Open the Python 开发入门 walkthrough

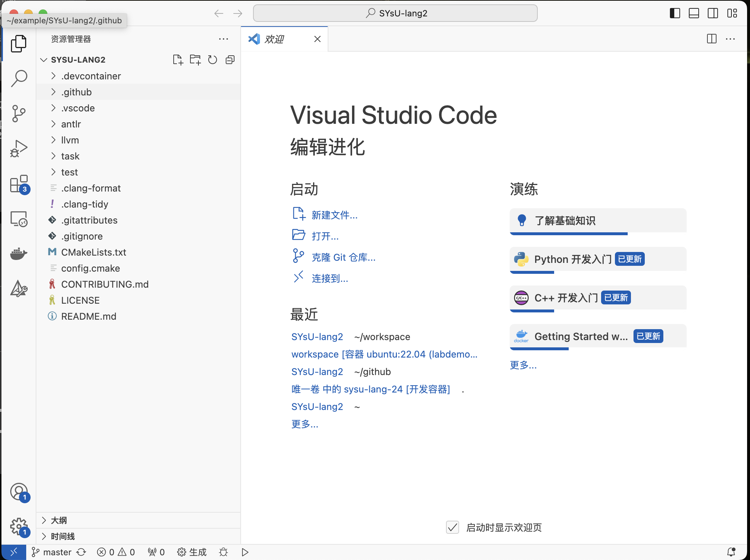[x=573, y=259]
